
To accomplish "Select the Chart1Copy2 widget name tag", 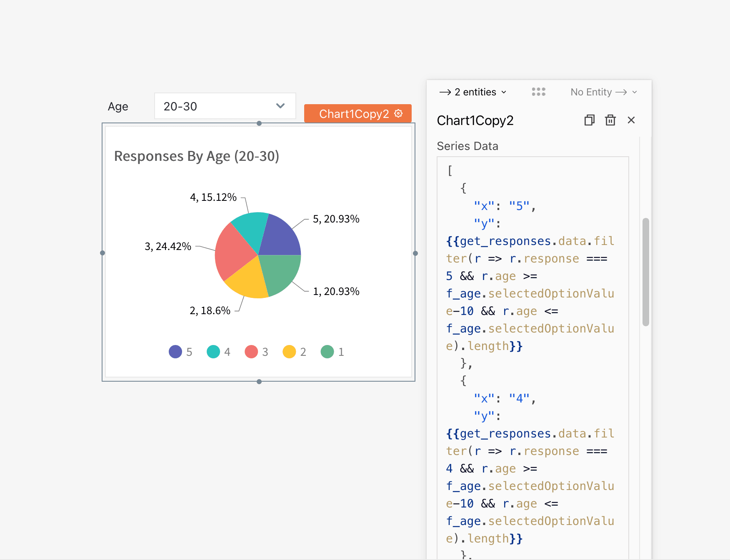I will (358, 113).
